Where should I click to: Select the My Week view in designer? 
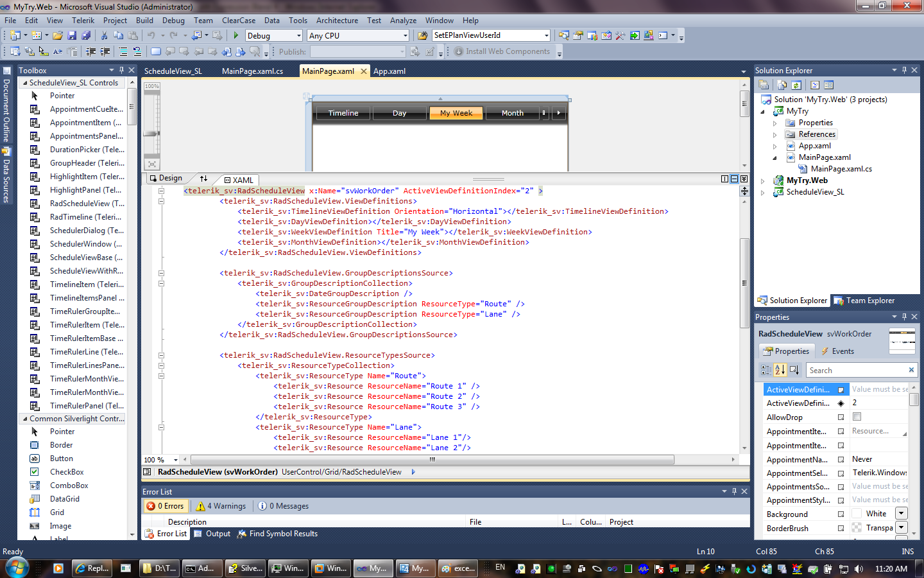(456, 113)
